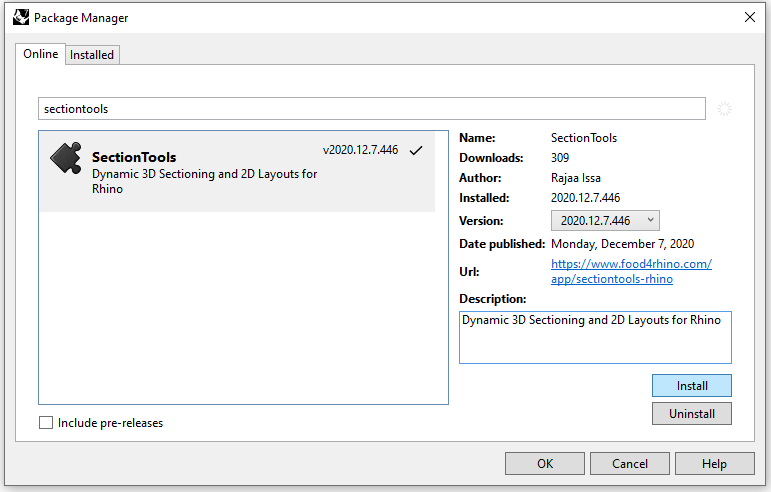Select the Online tab
Screen dimensions: 771x492
click(40, 54)
